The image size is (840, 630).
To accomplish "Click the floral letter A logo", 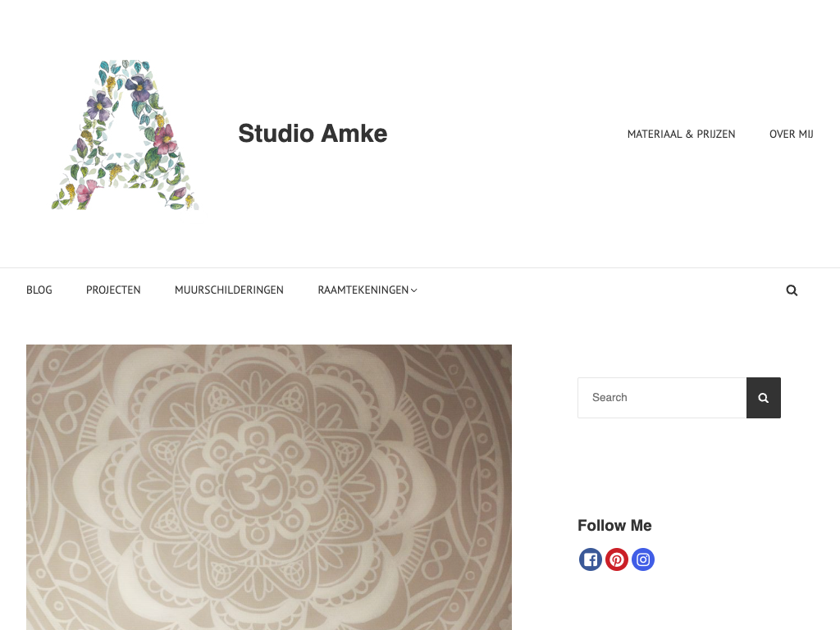I will [126, 135].
